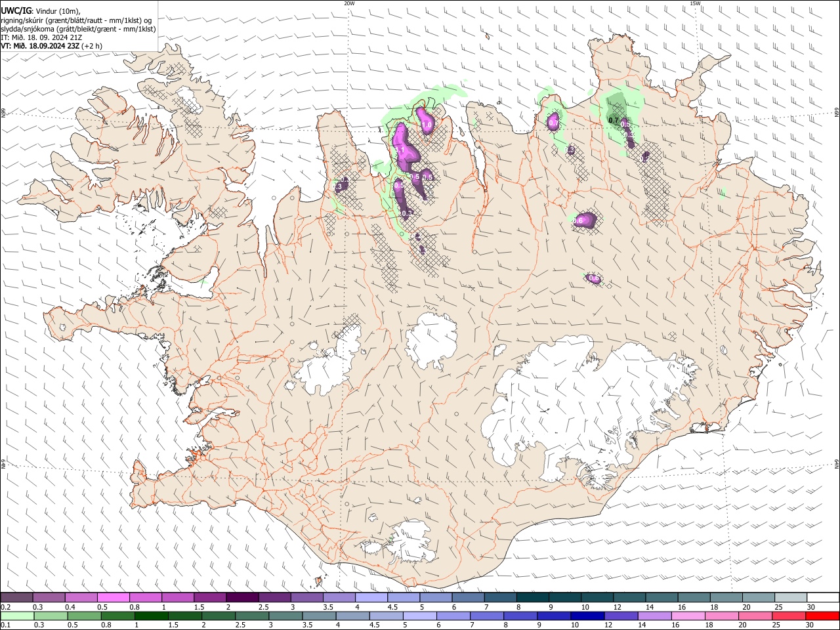Viewport: 840px width, 630px height.
Task: Pick the violet 14 rain-scale swatch
Action: (655, 616)
